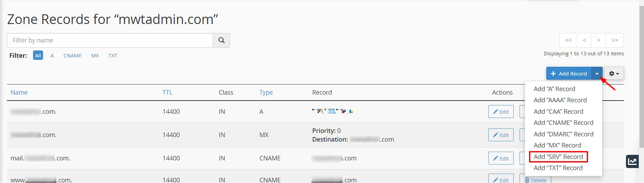Filter records by CNAME type
The image size is (644, 183).
pos(72,56)
